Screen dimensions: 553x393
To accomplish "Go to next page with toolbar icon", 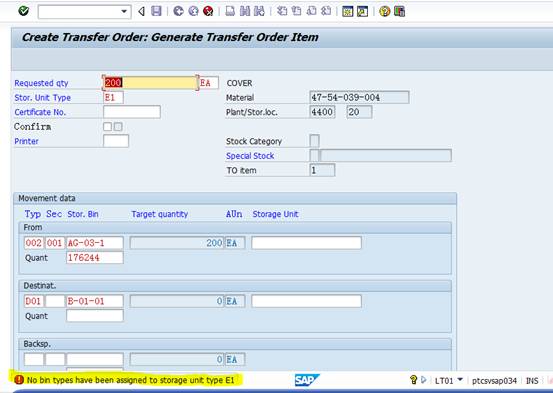I will (x=311, y=11).
